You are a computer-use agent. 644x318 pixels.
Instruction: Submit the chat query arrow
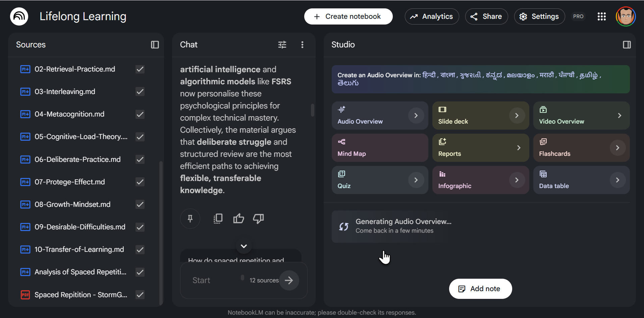pyautogui.click(x=289, y=280)
